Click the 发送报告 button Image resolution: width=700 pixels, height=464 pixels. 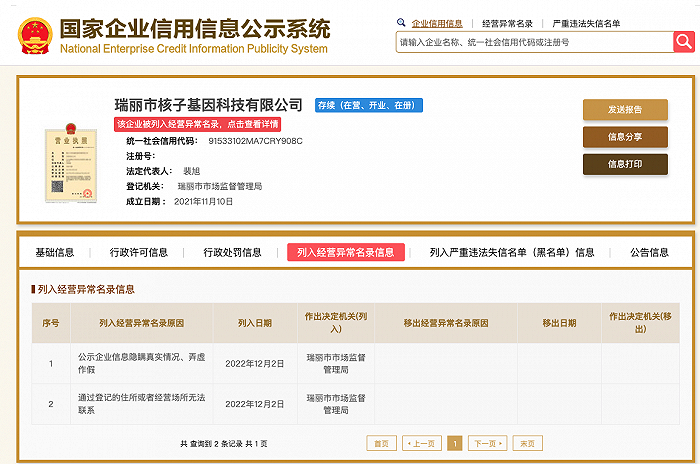click(625, 109)
